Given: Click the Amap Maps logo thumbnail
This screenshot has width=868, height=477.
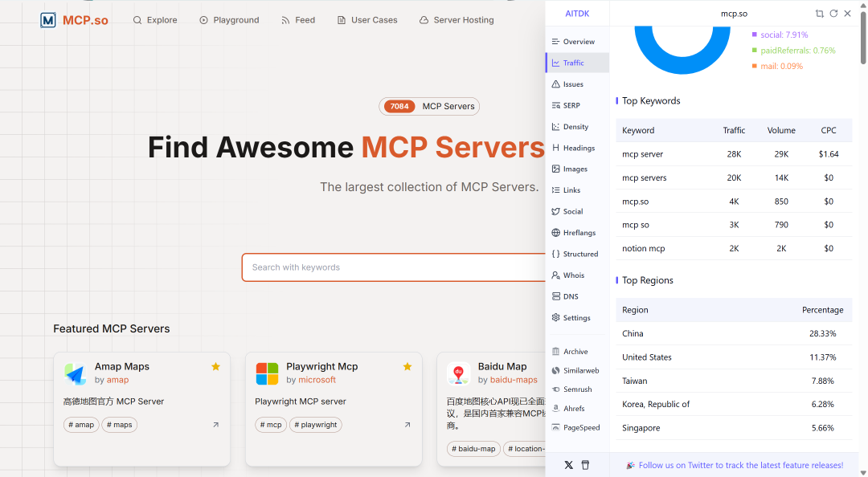Looking at the screenshot, I should pos(76,373).
